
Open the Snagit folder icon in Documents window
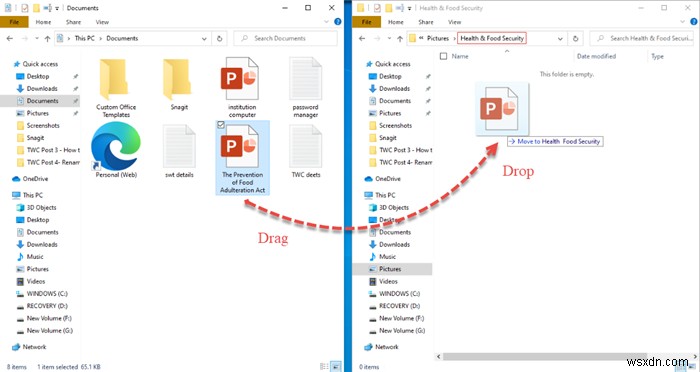pyautogui.click(x=179, y=84)
